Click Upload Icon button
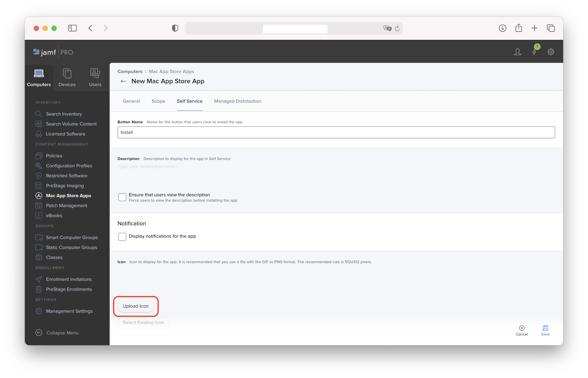This screenshot has width=588, height=378. click(x=135, y=306)
